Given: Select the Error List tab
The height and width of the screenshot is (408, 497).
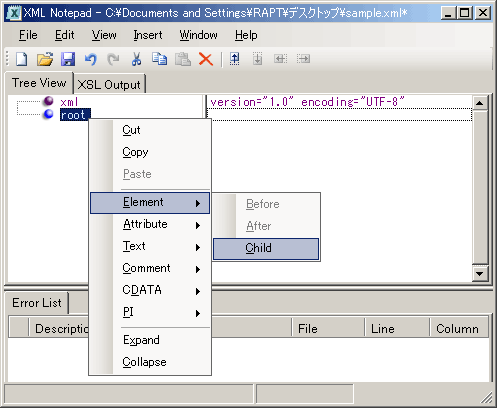Looking at the screenshot, I should [37, 303].
